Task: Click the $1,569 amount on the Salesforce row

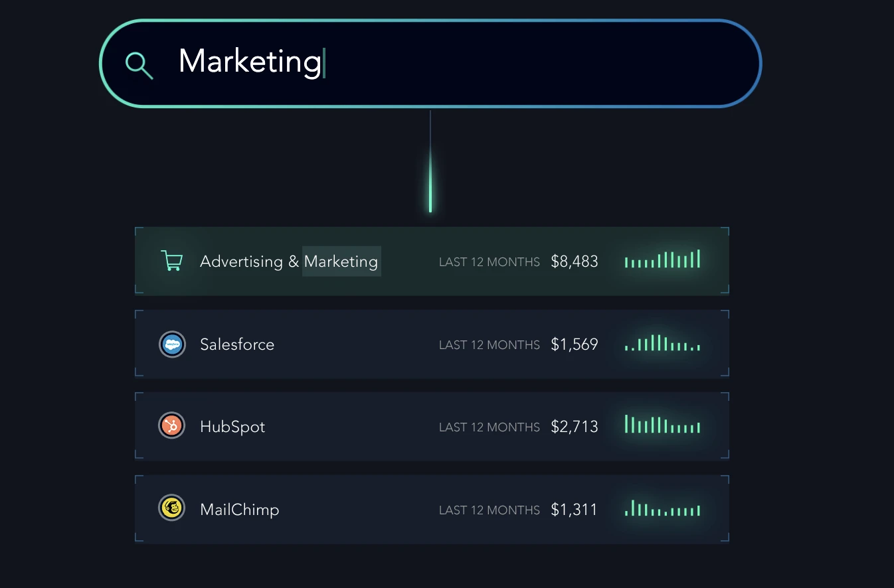Action: (574, 344)
